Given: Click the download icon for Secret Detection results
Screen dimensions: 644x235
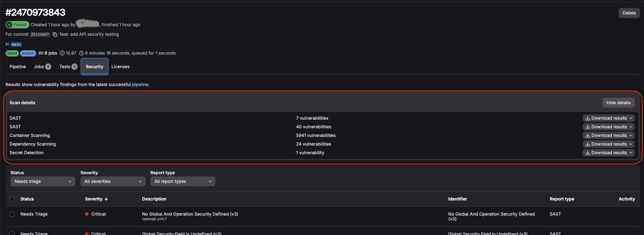Looking at the screenshot, I should [x=587, y=153].
